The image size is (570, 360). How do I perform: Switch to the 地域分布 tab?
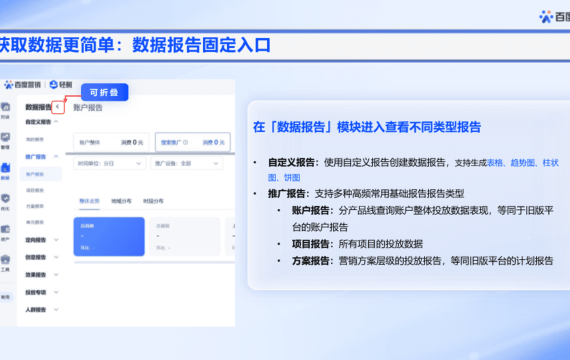point(121,201)
